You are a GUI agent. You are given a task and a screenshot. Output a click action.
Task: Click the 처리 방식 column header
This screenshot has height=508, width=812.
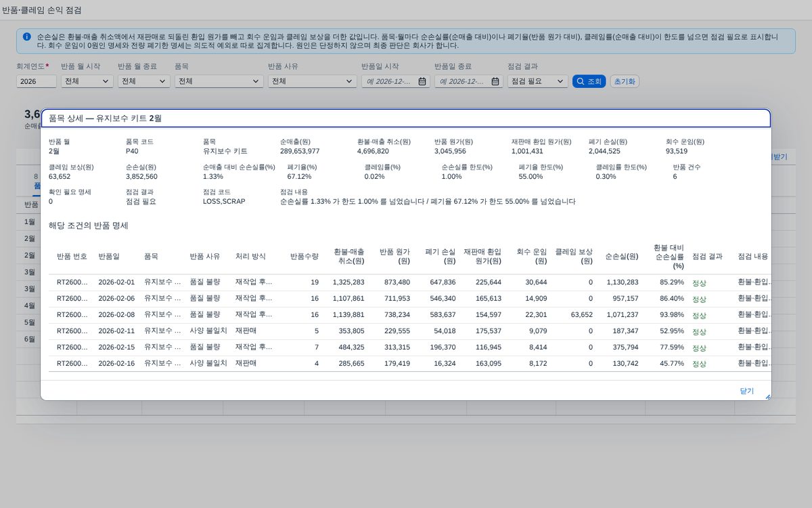250,257
